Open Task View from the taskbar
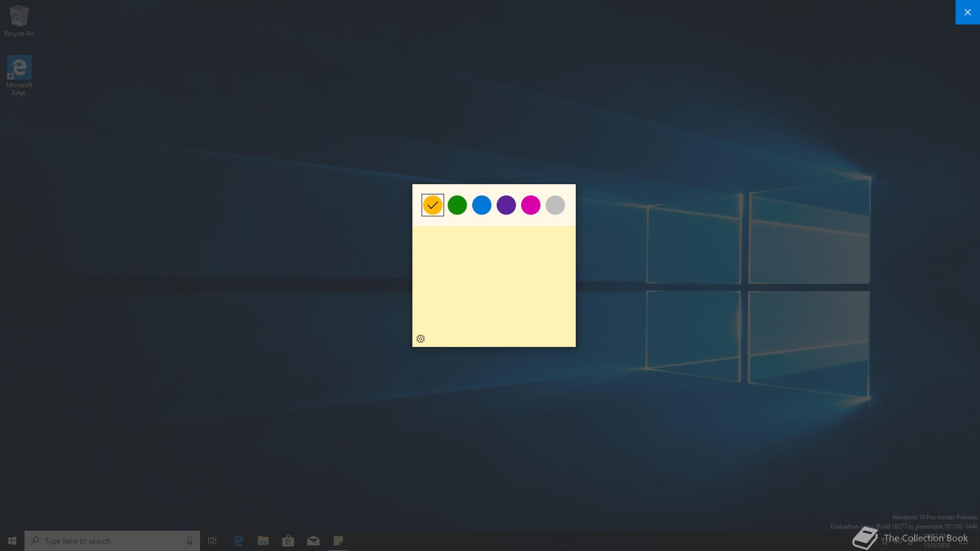Viewport: 980px width, 551px height. click(x=212, y=541)
